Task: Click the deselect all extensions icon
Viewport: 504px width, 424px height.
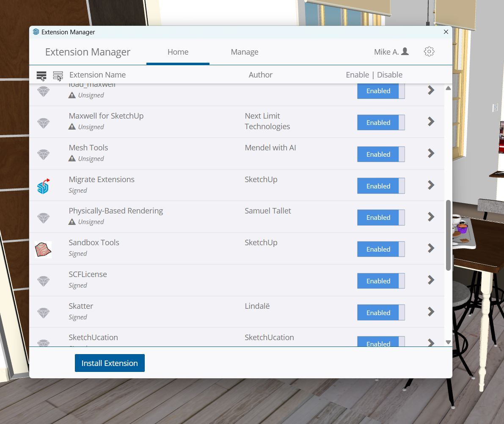Action: (x=58, y=76)
